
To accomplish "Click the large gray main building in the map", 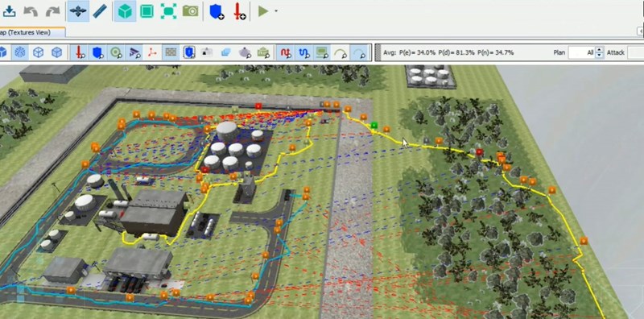I will pyautogui.click(x=154, y=212).
